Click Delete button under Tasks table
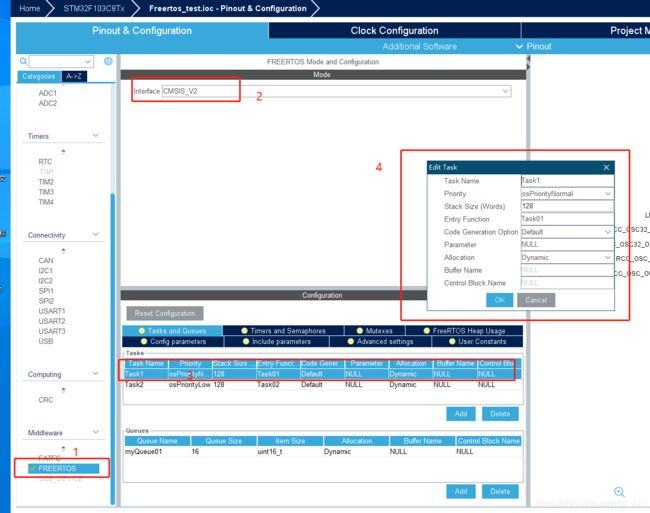650x513 pixels. point(500,414)
